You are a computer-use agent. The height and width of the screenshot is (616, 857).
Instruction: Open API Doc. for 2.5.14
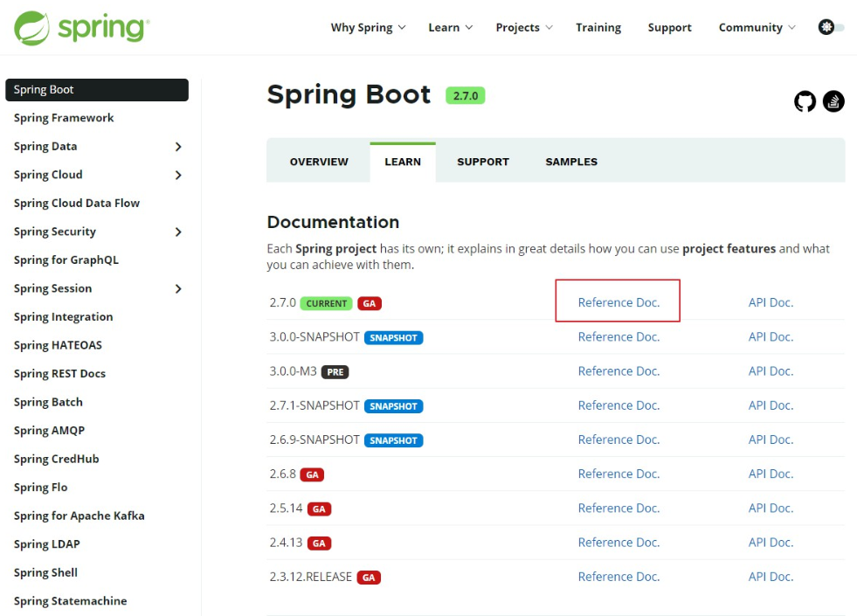coord(771,509)
